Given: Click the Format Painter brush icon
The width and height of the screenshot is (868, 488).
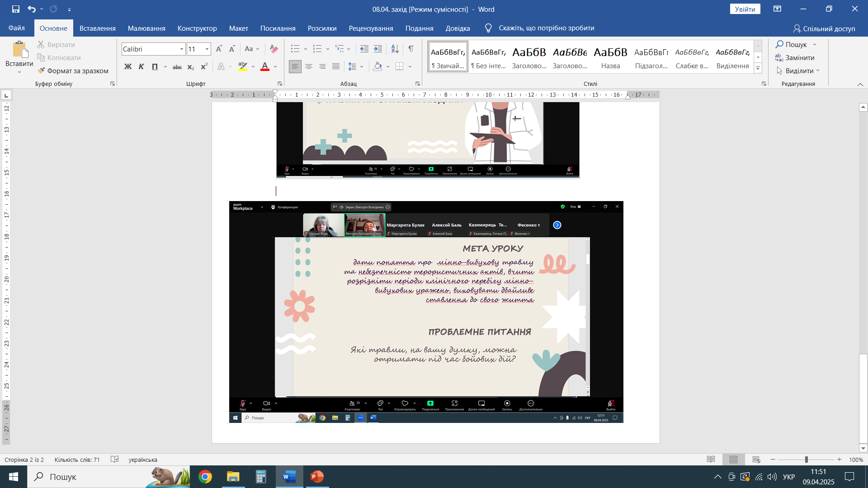Looking at the screenshot, I should 42,70.
